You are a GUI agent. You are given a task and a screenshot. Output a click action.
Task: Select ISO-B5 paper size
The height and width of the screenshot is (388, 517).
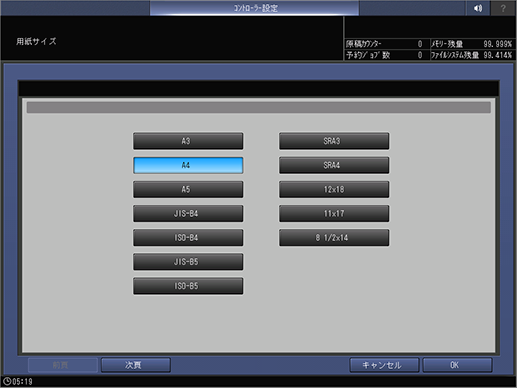point(188,286)
